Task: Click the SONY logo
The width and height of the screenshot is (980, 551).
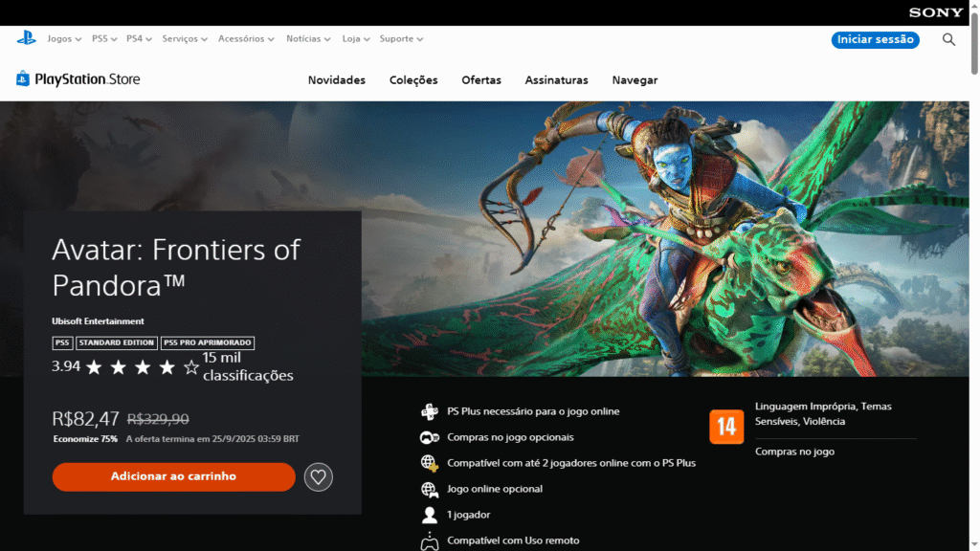Action: (936, 12)
